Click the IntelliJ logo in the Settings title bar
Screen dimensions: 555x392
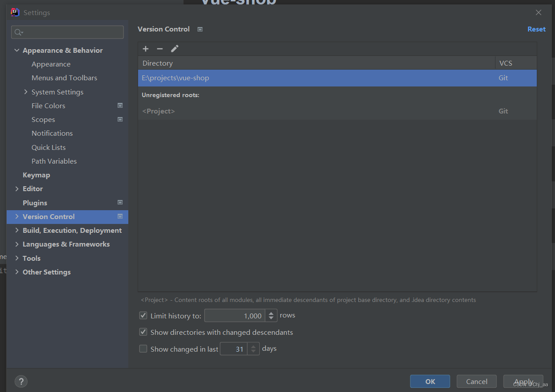pos(15,12)
